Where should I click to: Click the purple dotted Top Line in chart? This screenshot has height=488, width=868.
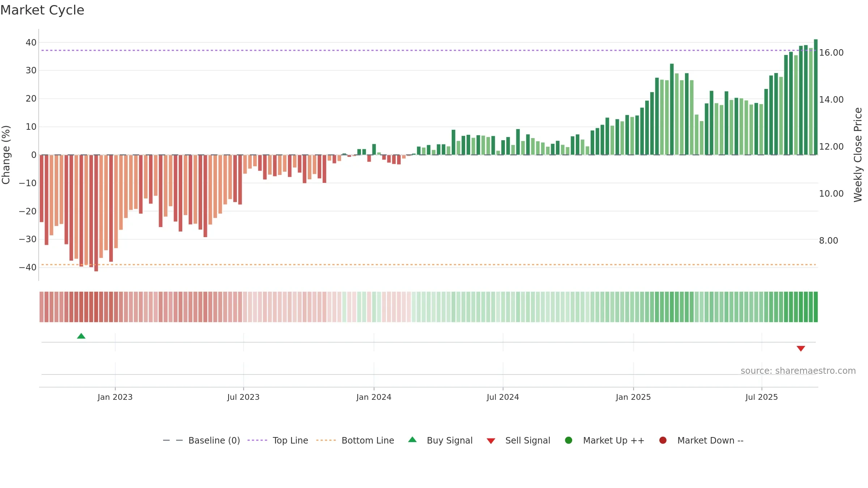429,50
